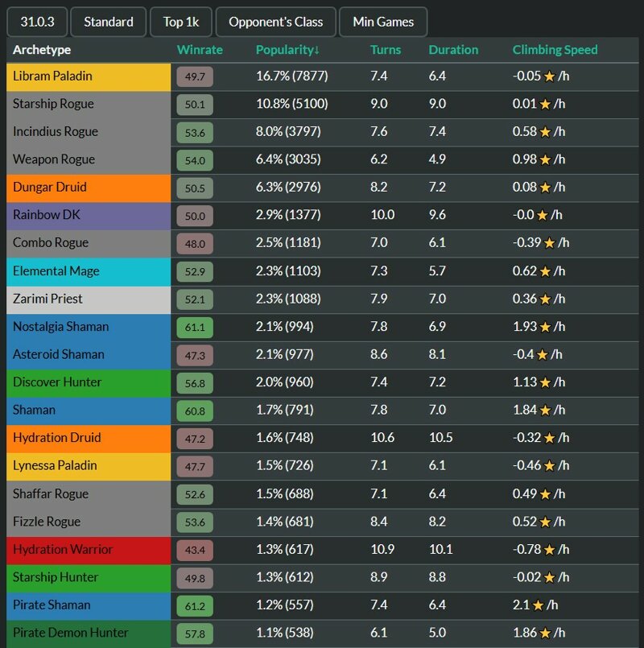
Task: Sort table by Archetype column
Action: point(42,50)
